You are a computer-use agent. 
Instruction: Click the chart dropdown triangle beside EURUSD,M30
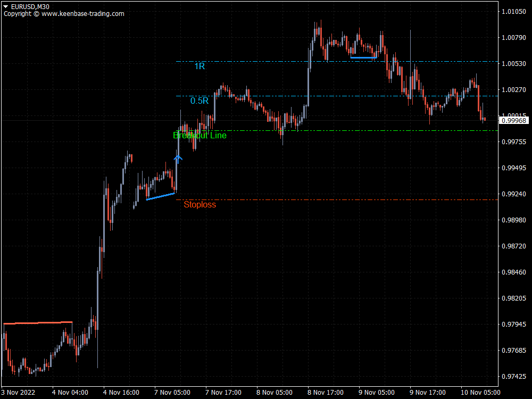[x=6, y=6]
